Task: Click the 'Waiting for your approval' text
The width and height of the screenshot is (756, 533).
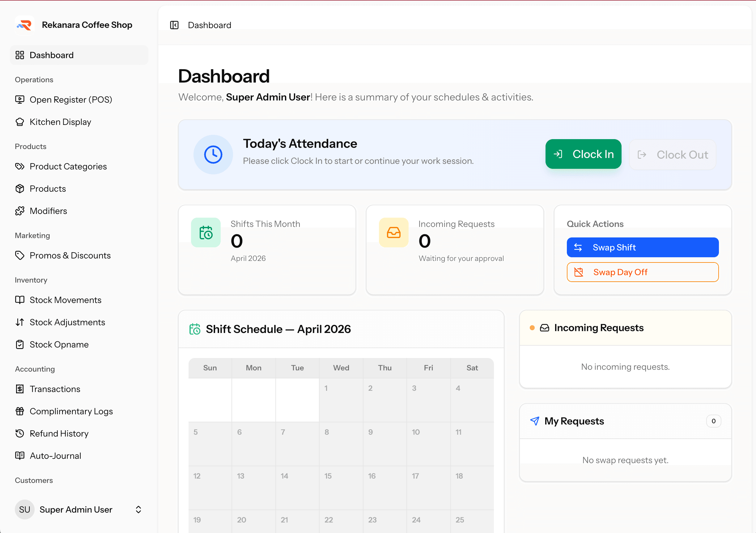Action: click(x=461, y=258)
